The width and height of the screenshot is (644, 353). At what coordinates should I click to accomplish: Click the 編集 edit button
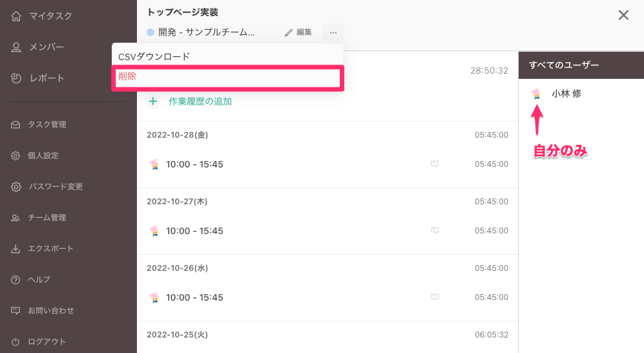point(298,32)
